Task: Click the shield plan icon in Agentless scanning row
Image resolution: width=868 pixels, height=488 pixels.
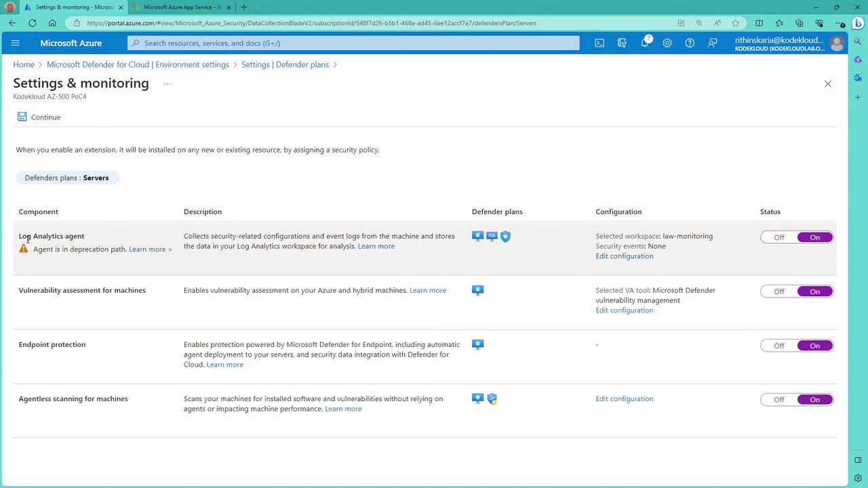Action: (x=492, y=399)
